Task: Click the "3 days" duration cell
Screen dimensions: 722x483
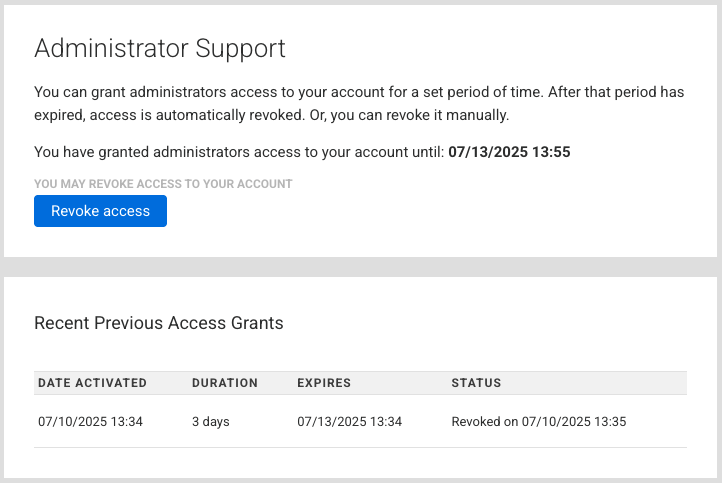Action: tap(210, 422)
